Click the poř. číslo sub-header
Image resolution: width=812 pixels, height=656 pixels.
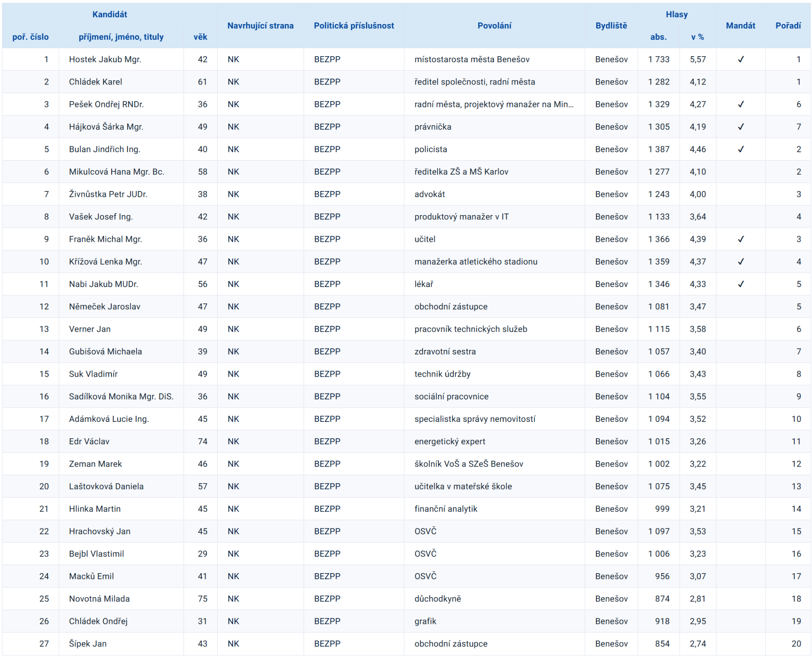click(30, 37)
